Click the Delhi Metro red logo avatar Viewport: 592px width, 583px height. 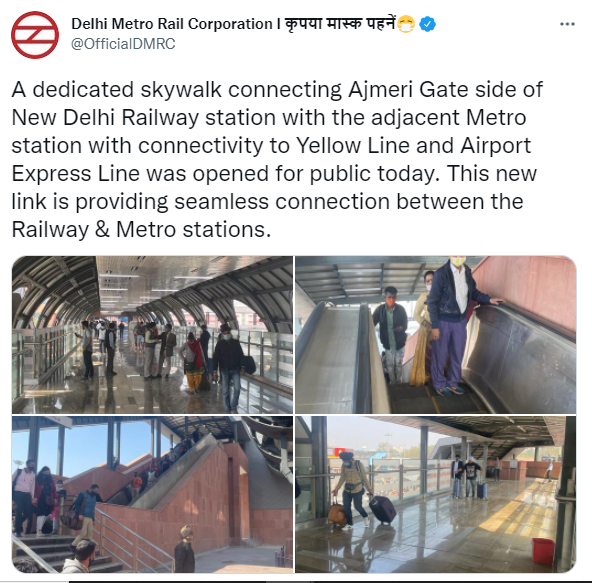click(x=35, y=35)
